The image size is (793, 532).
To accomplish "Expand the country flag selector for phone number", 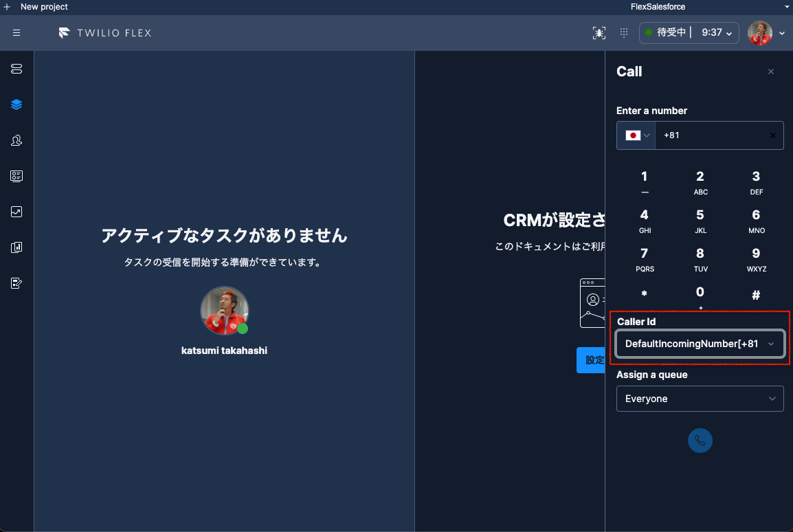I will click(x=636, y=135).
